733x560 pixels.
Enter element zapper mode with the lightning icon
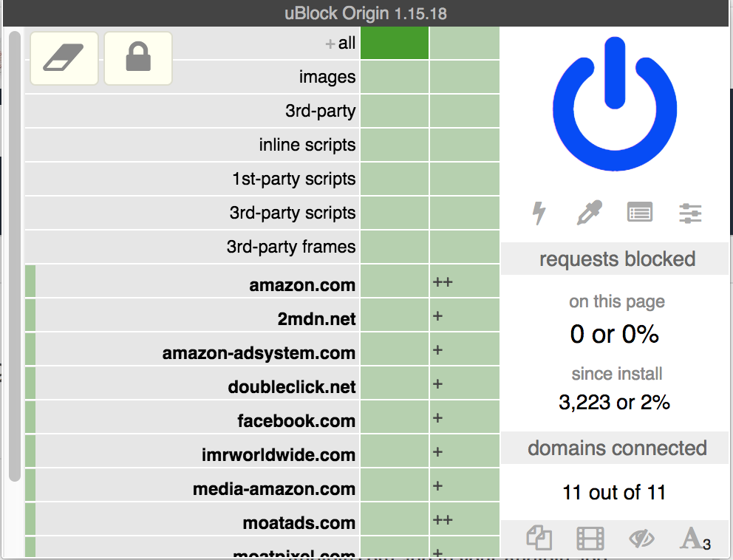538,213
